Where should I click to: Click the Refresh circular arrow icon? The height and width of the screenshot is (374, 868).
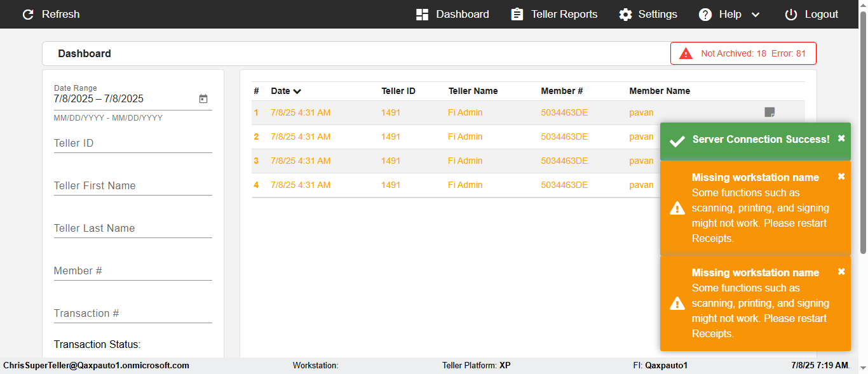tap(28, 15)
